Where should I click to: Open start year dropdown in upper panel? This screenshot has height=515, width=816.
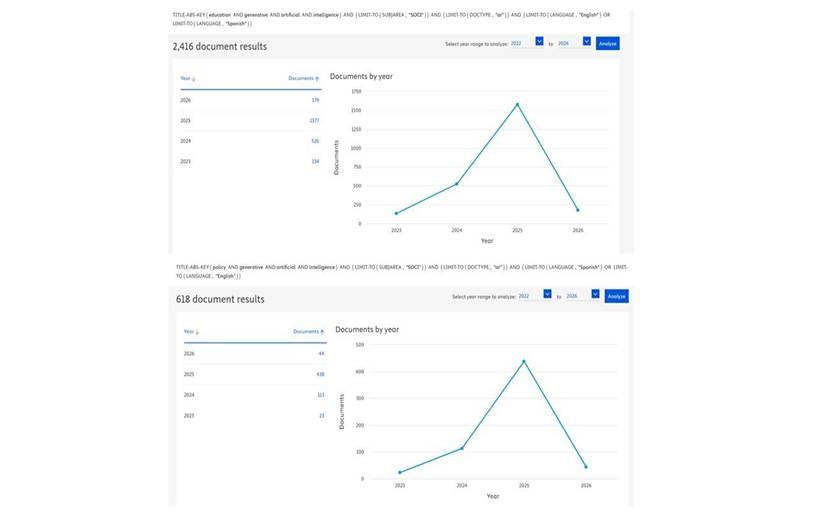coord(539,41)
